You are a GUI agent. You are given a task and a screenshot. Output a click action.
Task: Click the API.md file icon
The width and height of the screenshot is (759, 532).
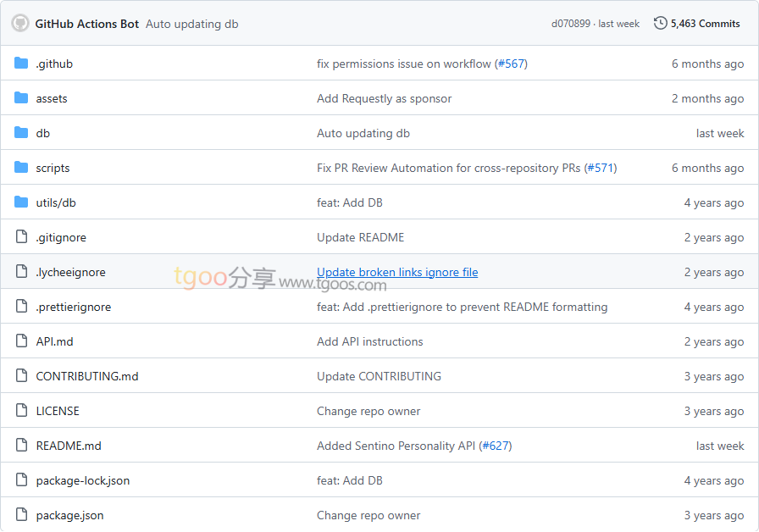[x=21, y=341]
